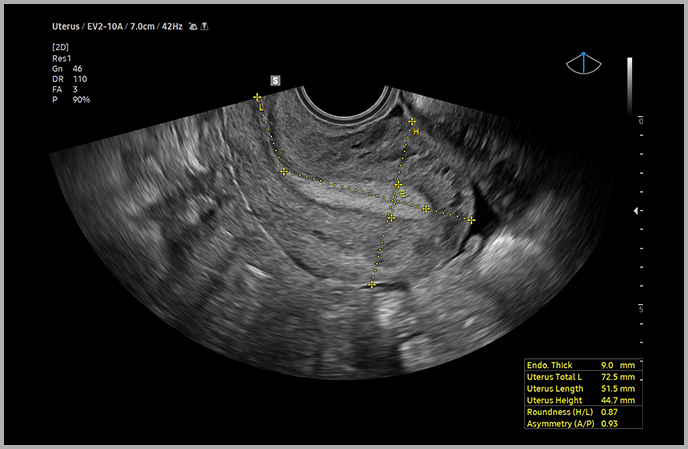688x449 pixels.
Task: Click the scan plane orientation indicator icon
Action: tap(582, 62)
